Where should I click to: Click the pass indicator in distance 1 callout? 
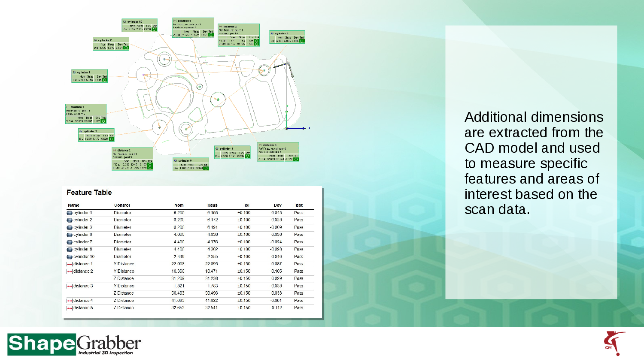pos(103,121)
